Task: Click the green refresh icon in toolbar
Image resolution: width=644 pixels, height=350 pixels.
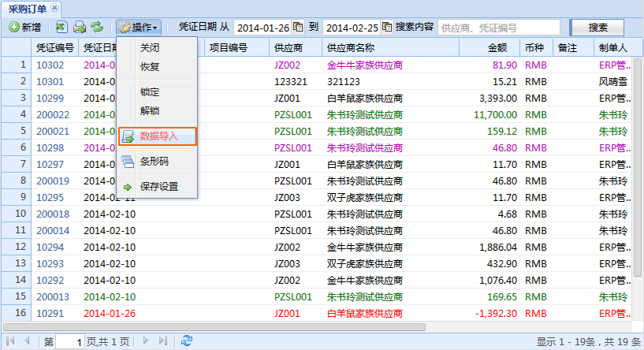Action: point(97,27)
